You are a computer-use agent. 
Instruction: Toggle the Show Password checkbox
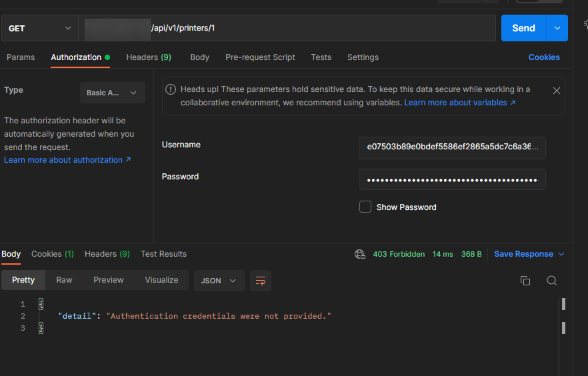[x=365, y=207]
